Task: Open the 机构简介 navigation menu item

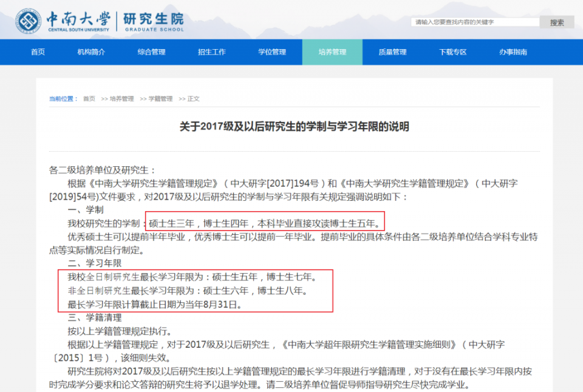Action: (x=91, y=52)
